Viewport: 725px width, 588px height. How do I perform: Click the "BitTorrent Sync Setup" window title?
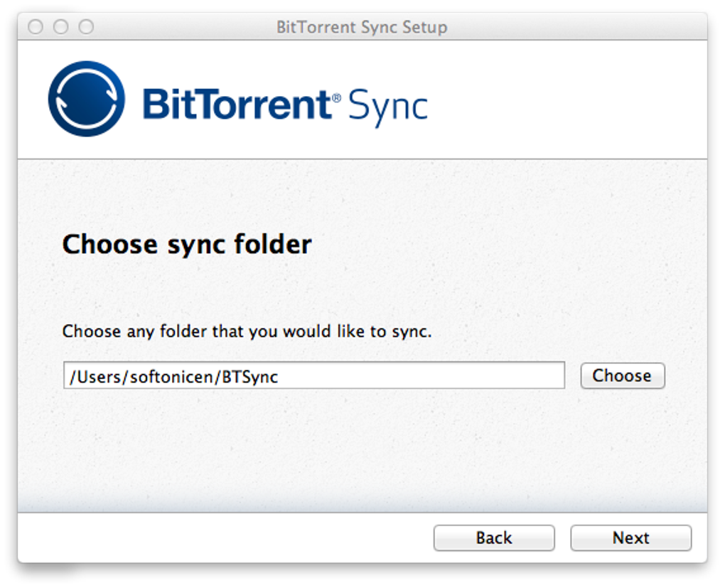[361, 28]
